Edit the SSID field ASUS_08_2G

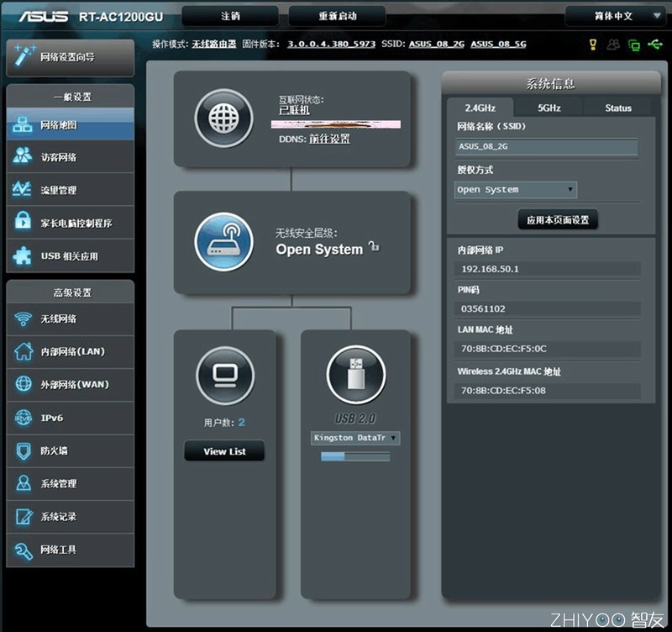click(x=546, y=146)
